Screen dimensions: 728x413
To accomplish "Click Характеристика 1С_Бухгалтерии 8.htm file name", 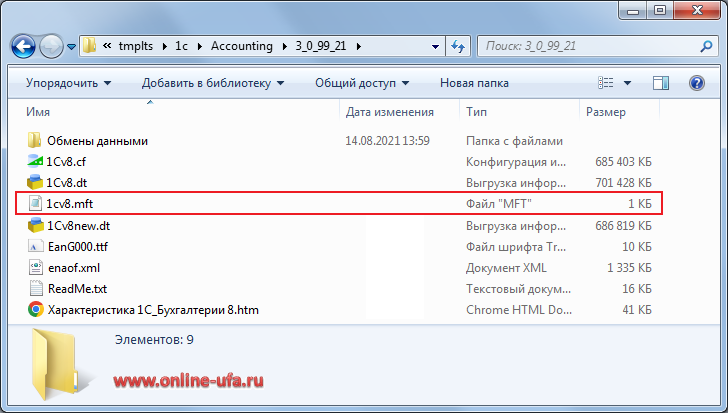I will click(x=153, y=310).
